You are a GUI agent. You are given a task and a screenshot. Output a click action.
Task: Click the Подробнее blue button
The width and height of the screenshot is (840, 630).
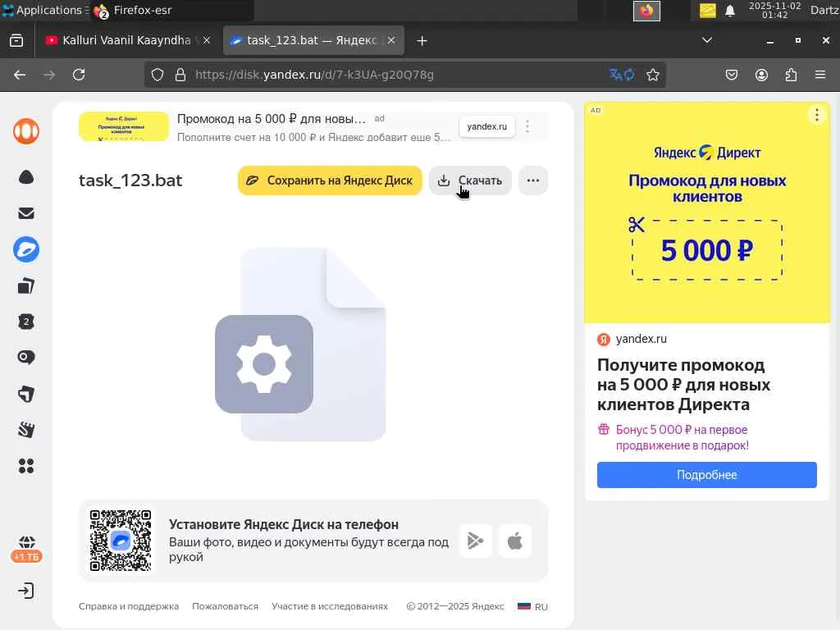pyautogui.click(x=707, y=475)
